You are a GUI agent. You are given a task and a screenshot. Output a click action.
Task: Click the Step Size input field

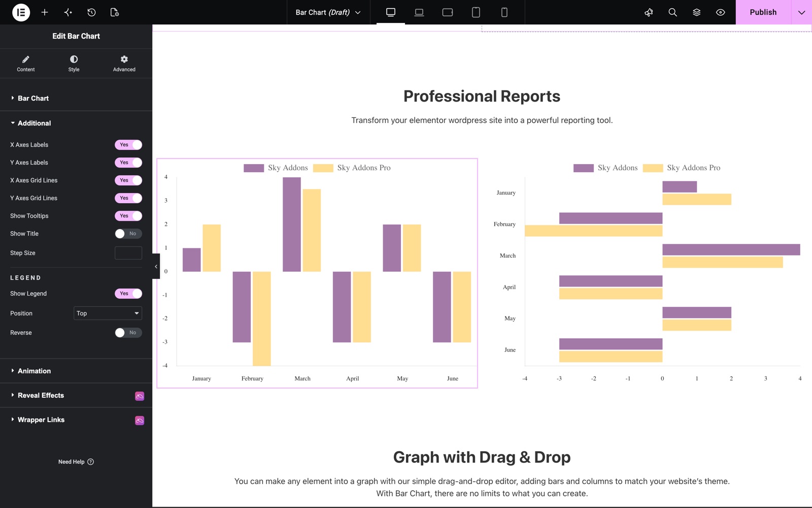[x=128, y=253]
